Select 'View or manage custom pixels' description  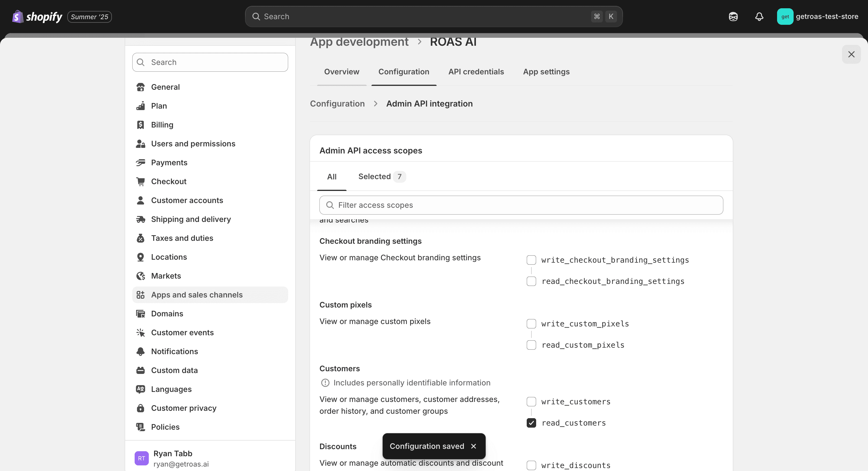click(375, 321)
